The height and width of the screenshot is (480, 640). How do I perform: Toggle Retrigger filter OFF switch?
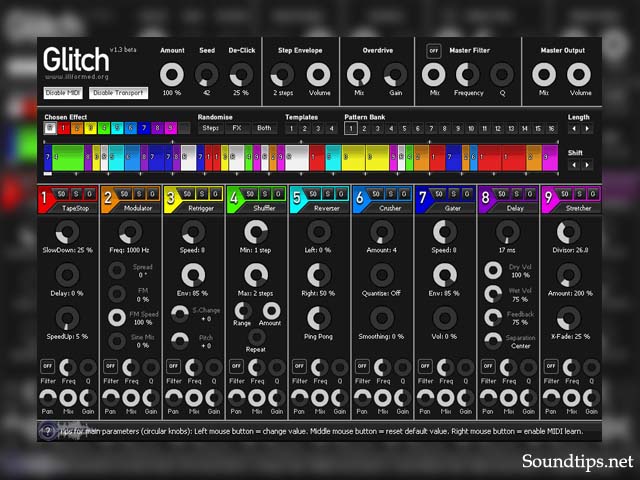click(x=173, y=366)
